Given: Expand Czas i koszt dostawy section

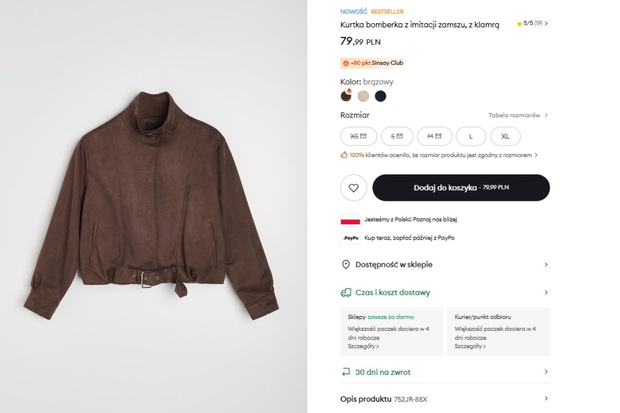Looking at the screenshot, I should 445,293.
